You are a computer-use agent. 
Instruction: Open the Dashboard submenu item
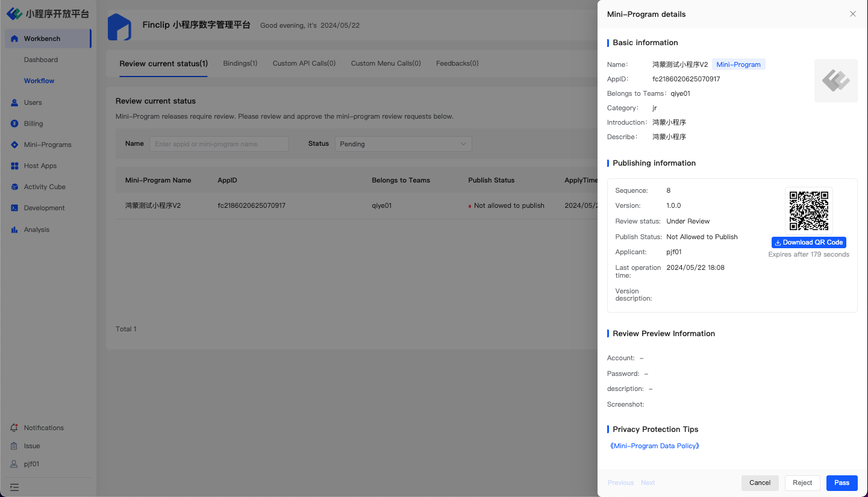coord(41,60)
